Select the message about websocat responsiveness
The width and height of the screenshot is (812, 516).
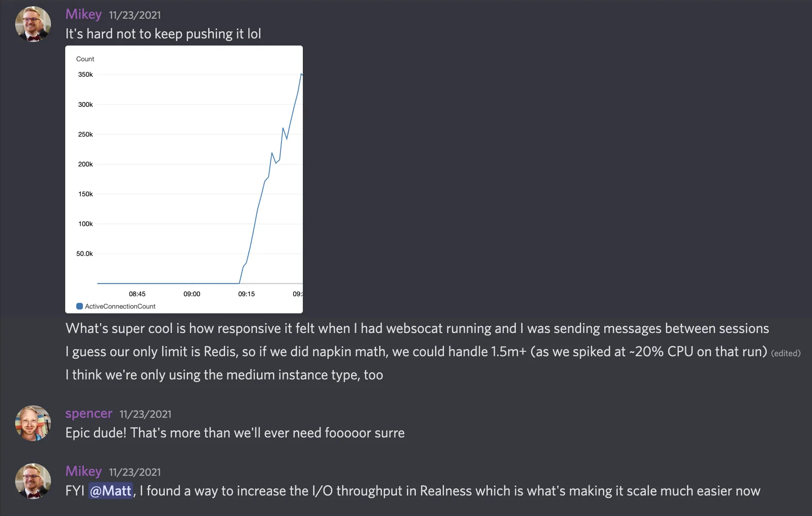417,329
